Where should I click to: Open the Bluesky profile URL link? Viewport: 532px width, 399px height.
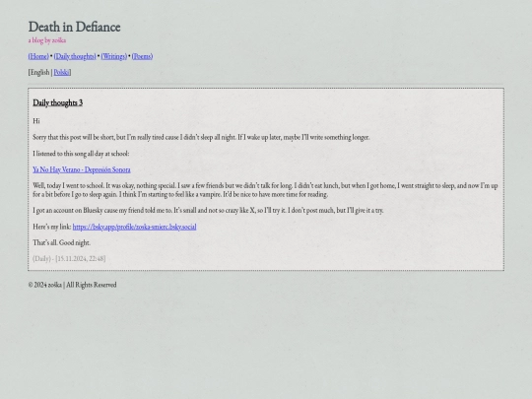click(x=134, y=227)
